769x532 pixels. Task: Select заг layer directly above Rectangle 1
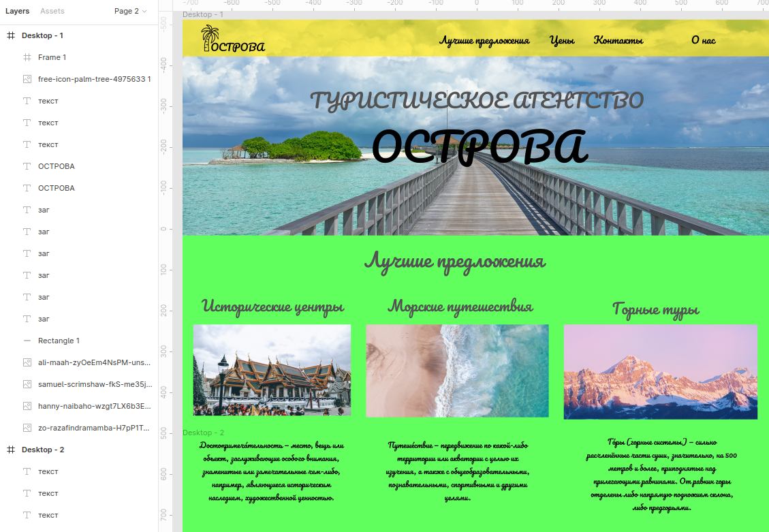click(79, 319)
